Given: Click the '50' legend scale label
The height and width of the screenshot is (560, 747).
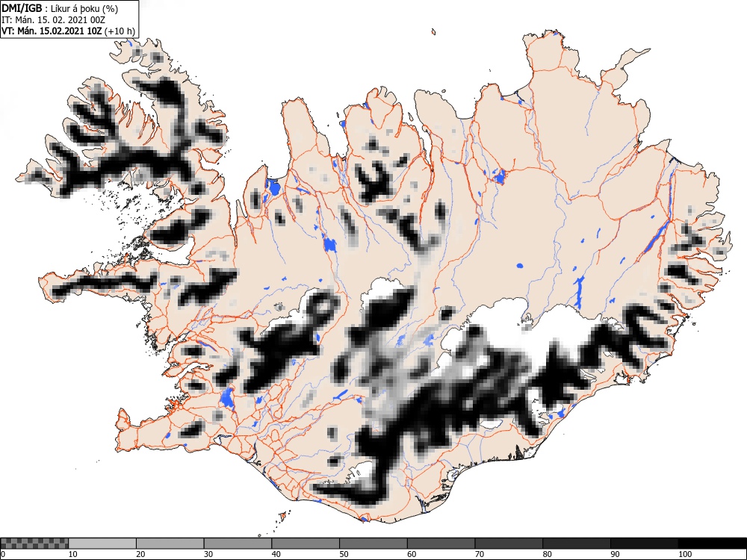Looking at the screenshot, I should pyautogui.click(x=344, y=554).
